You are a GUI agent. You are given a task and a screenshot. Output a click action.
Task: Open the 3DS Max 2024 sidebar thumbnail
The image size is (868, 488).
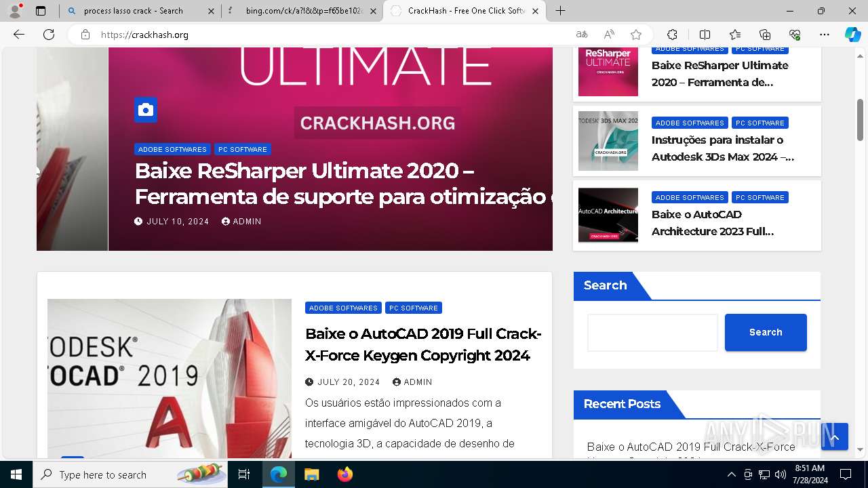608,141
